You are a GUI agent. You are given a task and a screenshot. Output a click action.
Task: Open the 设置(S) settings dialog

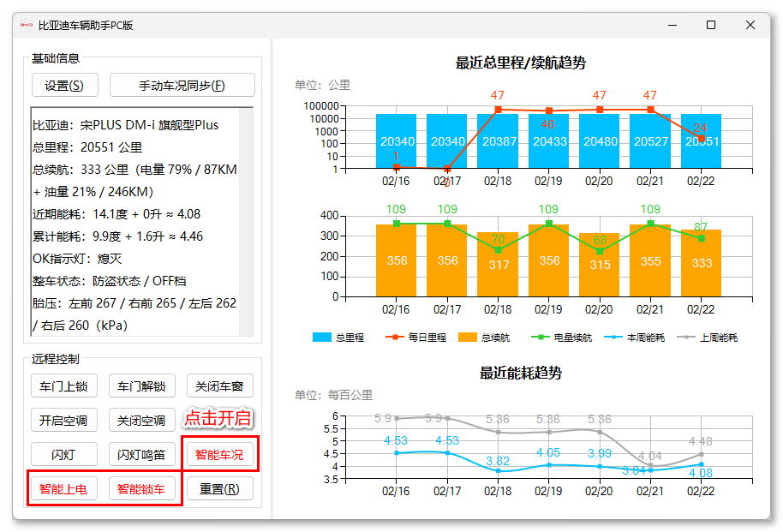(x=63, y=85)
